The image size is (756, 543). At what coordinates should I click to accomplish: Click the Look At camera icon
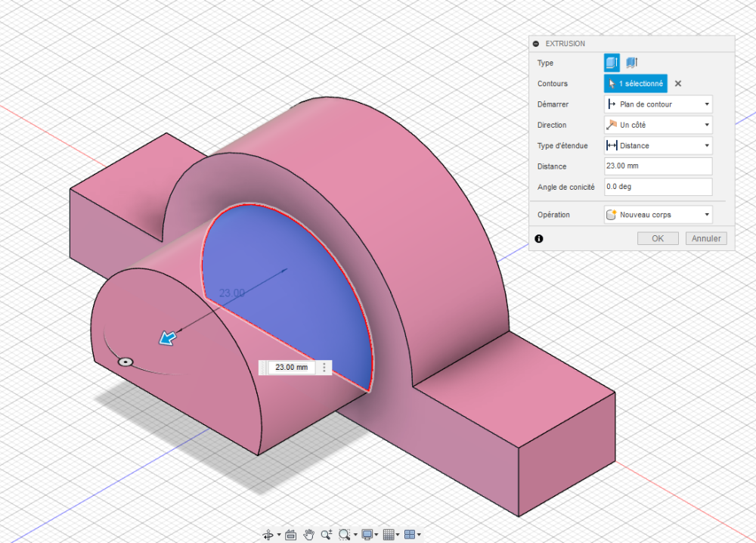[291, 535]
